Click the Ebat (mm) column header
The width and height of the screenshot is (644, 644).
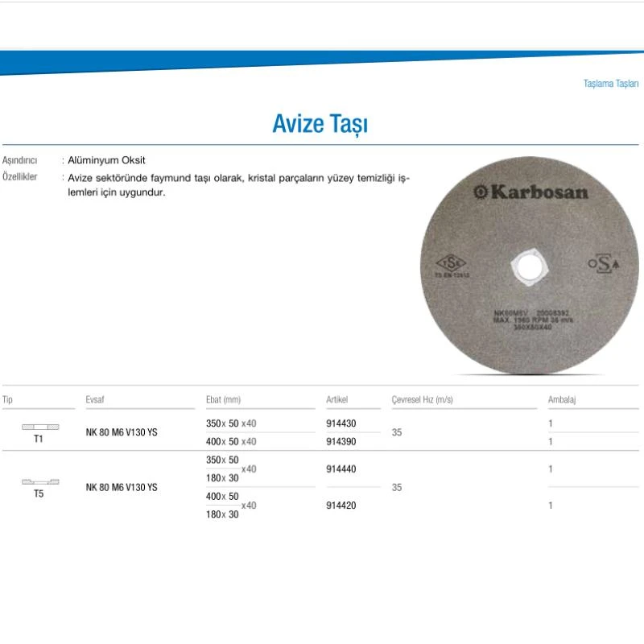pyautogui.click(x=224, y=399)
